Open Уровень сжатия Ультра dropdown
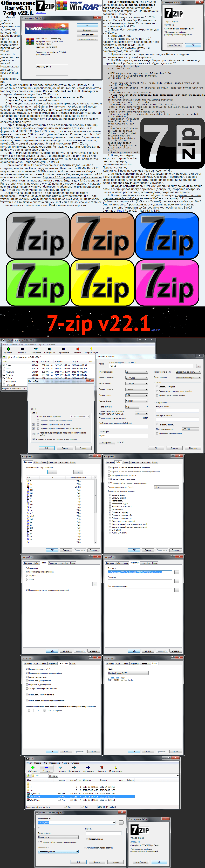Image resolution: width=205 pixels, height=868 pixels. click(x=136, y=378)
